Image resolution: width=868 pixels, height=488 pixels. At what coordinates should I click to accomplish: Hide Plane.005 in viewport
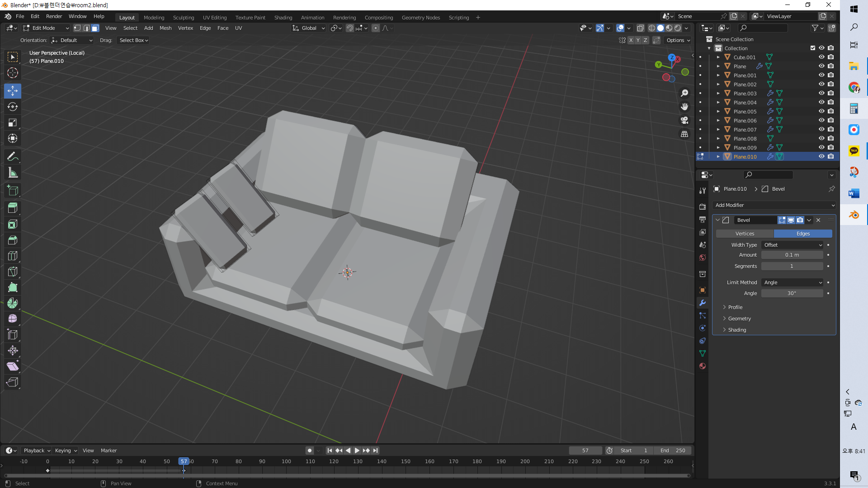821,111
